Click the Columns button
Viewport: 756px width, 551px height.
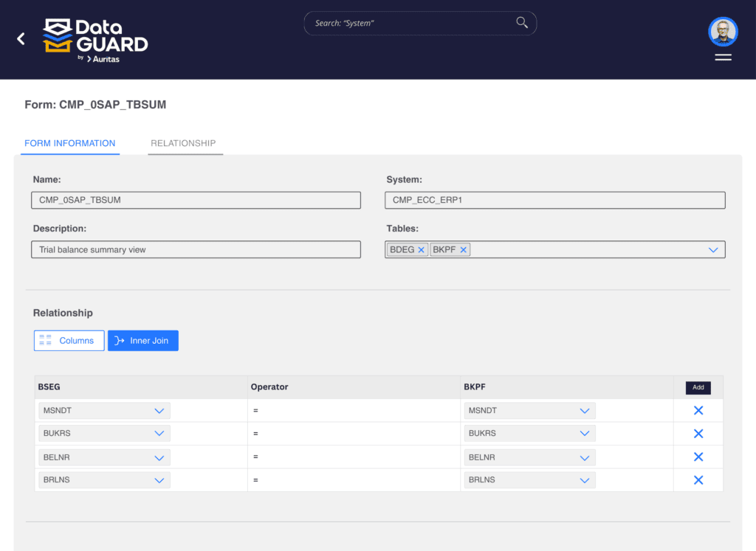(x=69, y=341)
